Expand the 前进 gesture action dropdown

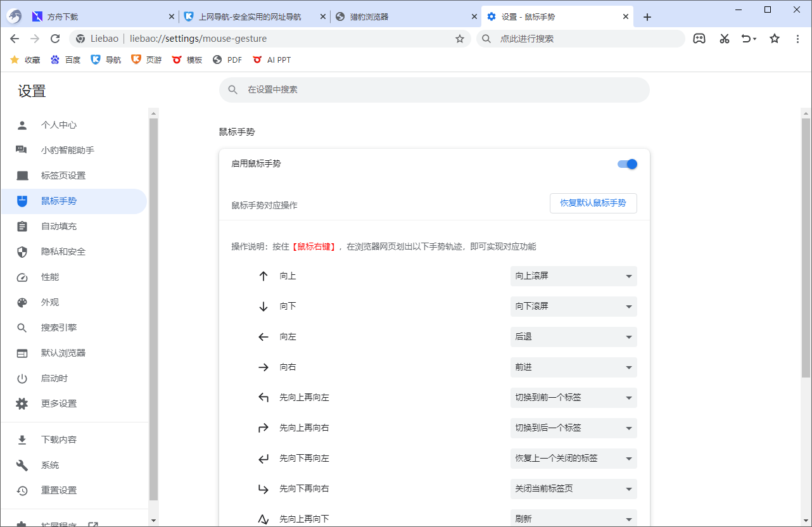pyautogui.click(x=573, y=367)
